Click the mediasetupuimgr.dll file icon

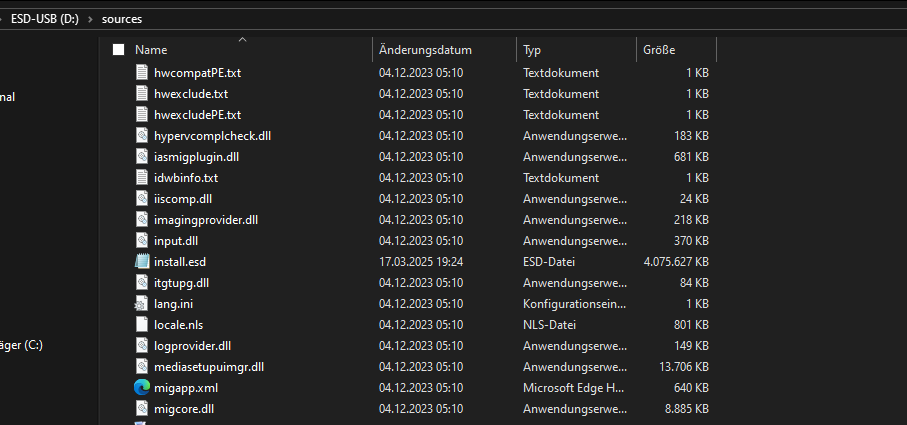(141, 367)
